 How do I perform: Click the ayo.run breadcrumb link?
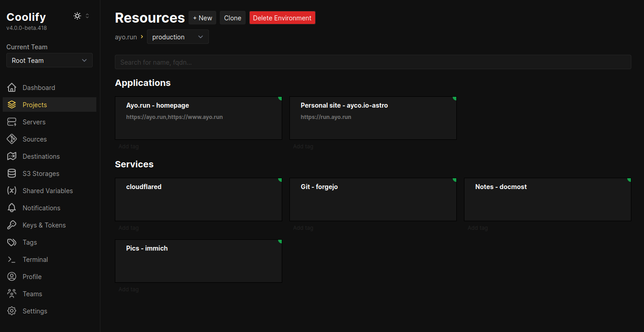(x=126, y=37)
